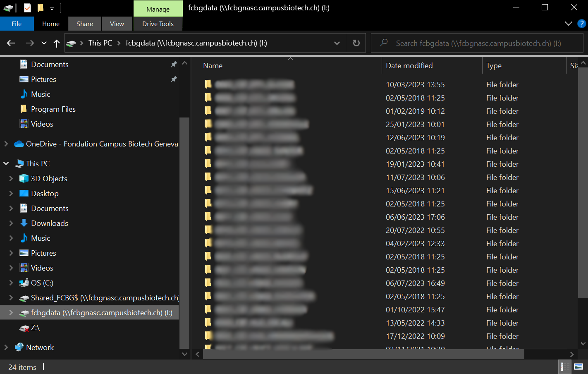This screenshot has height=374, width=588.
Task: Select the fcbgdata (I:) network drive icon
Action: (x=24, y=313)
